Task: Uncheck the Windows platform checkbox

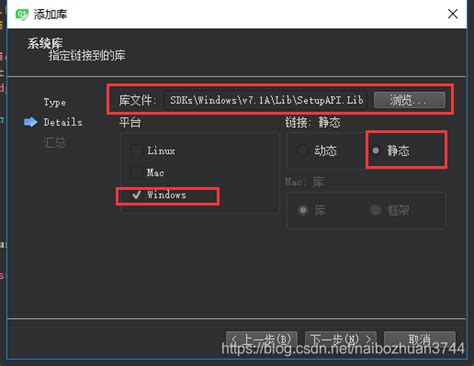Action: point(137,195)
